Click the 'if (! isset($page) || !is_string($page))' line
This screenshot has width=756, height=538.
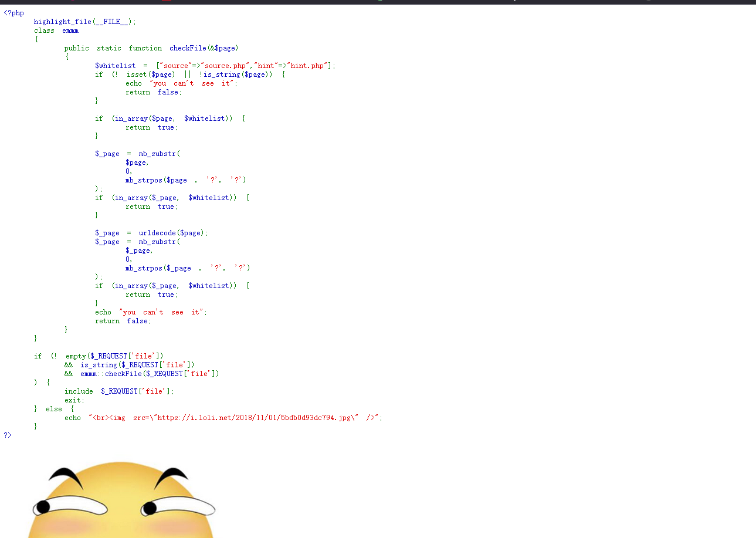(x=190, y=75)
